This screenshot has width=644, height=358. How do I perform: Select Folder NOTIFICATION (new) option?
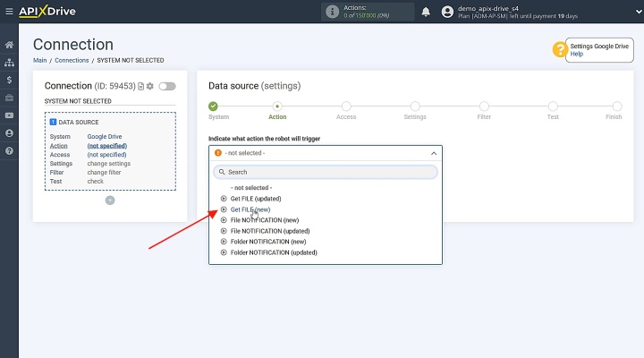click(x=268, y=242)
